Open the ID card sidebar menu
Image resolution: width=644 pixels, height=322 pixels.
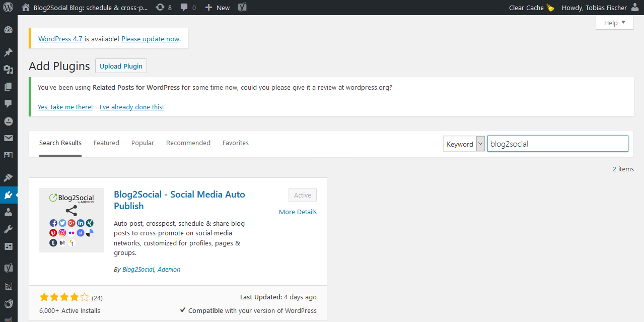8,155
